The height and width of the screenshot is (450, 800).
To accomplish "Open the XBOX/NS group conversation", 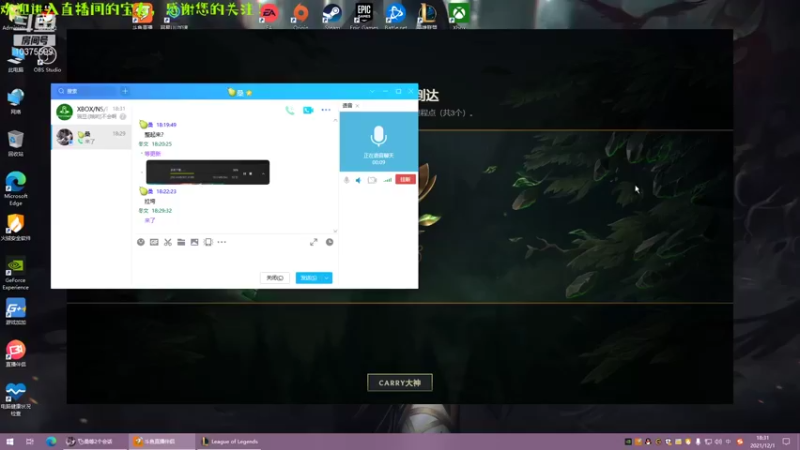I will click(91, 112).
